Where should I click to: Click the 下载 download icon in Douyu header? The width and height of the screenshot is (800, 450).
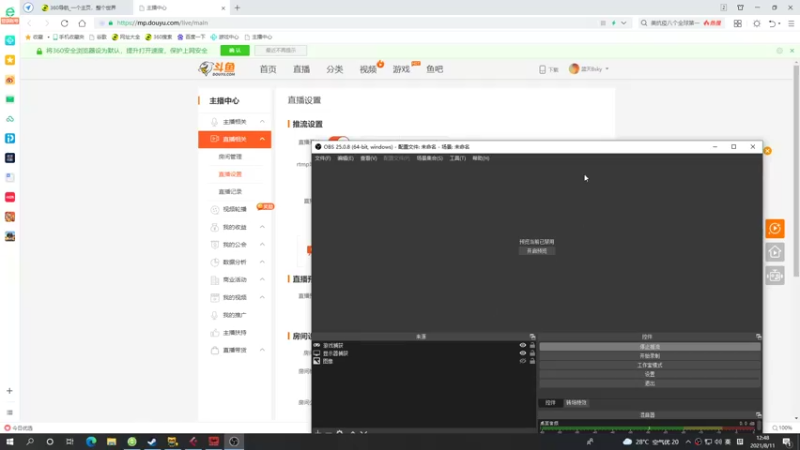coord(549,69)
